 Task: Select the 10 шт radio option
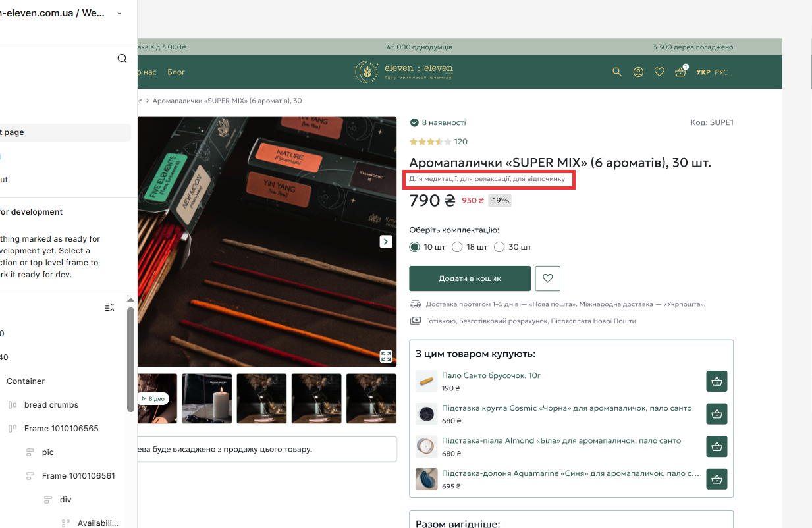[x=414, y=247]
